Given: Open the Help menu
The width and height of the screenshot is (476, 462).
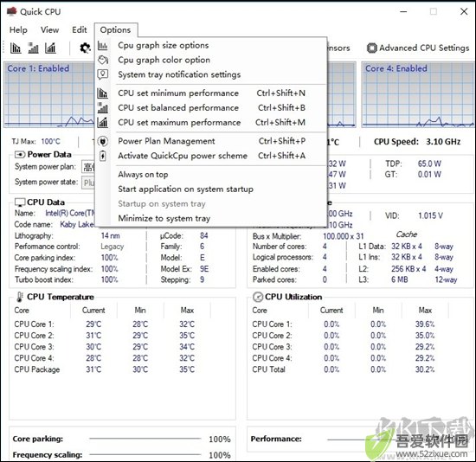Looking at the screenshot, I should tap(18, 29).
